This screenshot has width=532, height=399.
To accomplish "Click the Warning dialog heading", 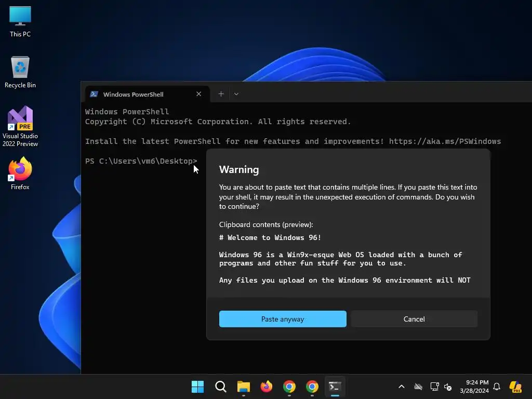I will click(239, 170).
